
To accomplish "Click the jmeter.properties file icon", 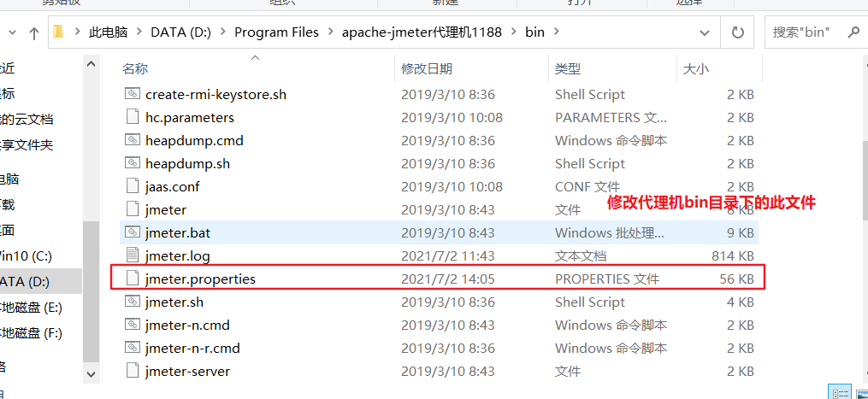I will (x=132, y=279).
